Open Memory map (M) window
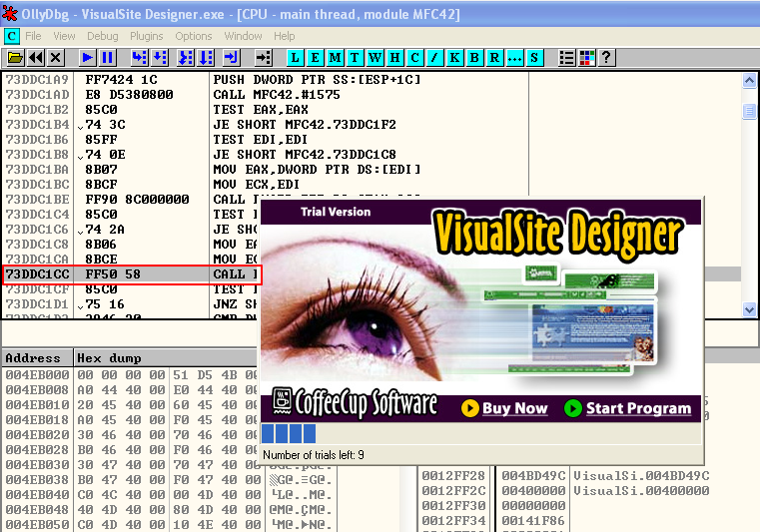760x532 pixels. point(335,58)
